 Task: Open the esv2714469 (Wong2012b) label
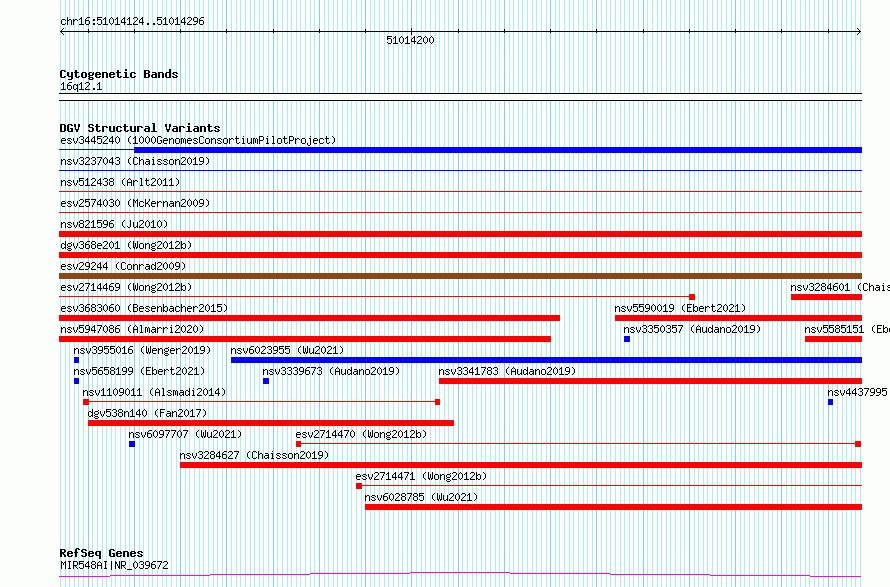coord(126,287)
